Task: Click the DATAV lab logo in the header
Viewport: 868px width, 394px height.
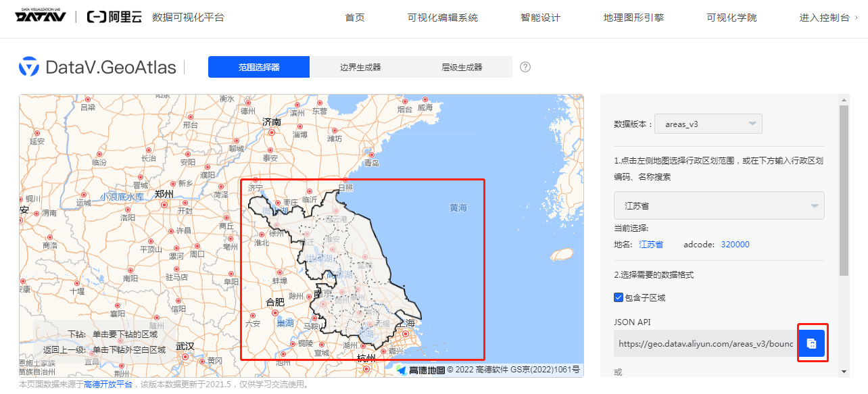Action: pyautogui.click(x=41, y=16)
